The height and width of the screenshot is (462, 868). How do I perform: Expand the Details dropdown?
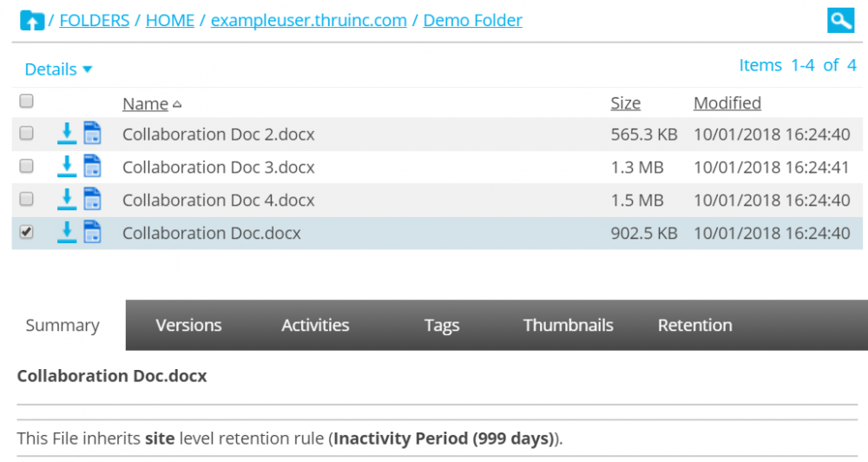pyautogui.click(x=58, y=69)
